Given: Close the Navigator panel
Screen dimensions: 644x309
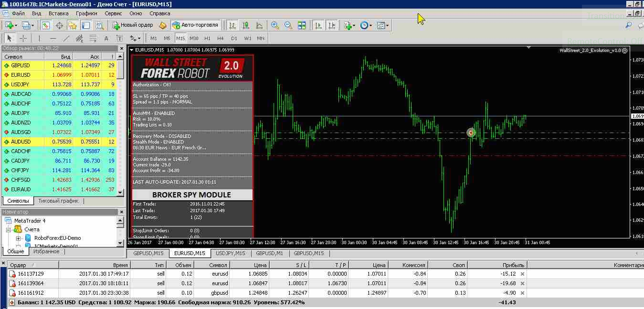Looking at the screenshot, I should coord(121,212).
